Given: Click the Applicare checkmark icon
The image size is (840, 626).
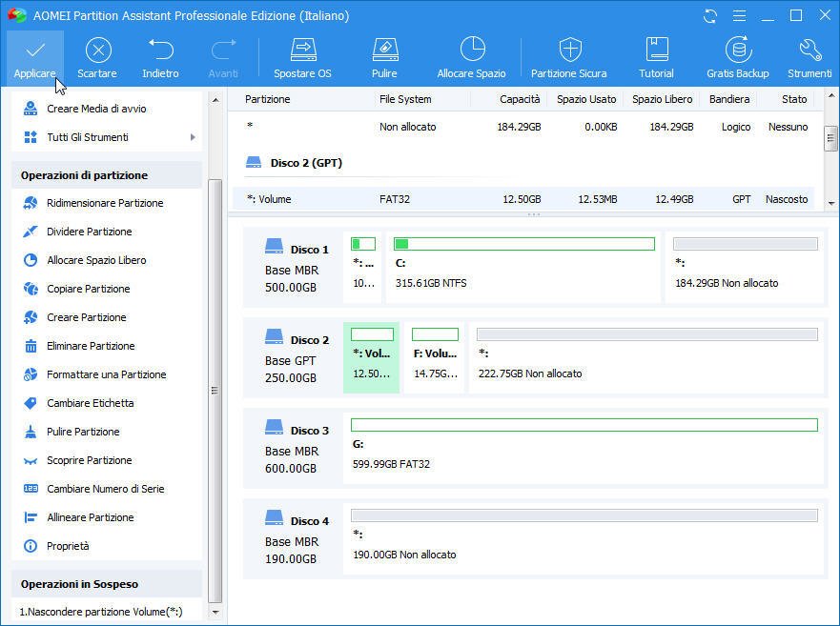Looking at the screenshot, I should [35, 50].
